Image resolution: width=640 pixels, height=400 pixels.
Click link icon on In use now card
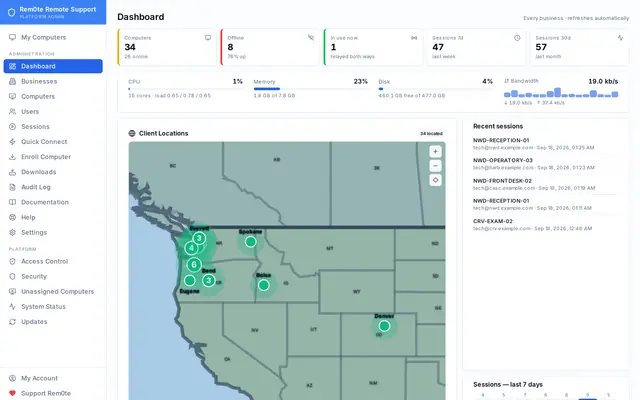point(414,38)
